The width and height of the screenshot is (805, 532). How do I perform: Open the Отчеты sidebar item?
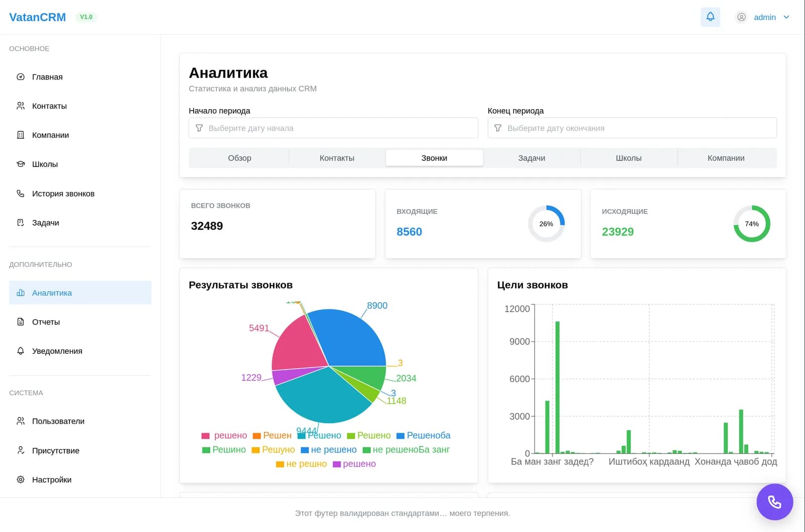click(80, 322)
